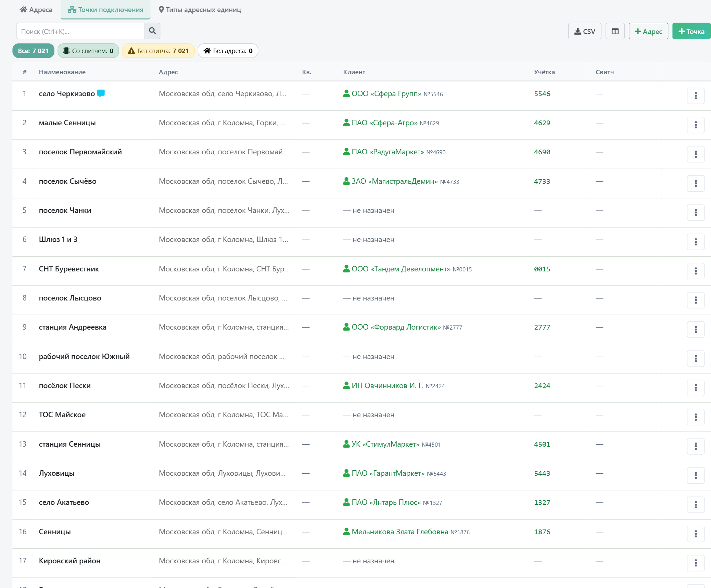Open the row menu for рабочий поселок Южный
Image resolution: width=711 pixels, height=588 pixels.
pyautogui.click(x=696, y=359)
